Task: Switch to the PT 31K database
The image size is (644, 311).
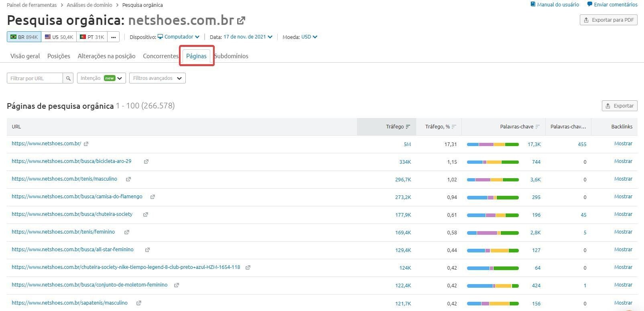Action: pyautogui.click(x=92, y=37)
